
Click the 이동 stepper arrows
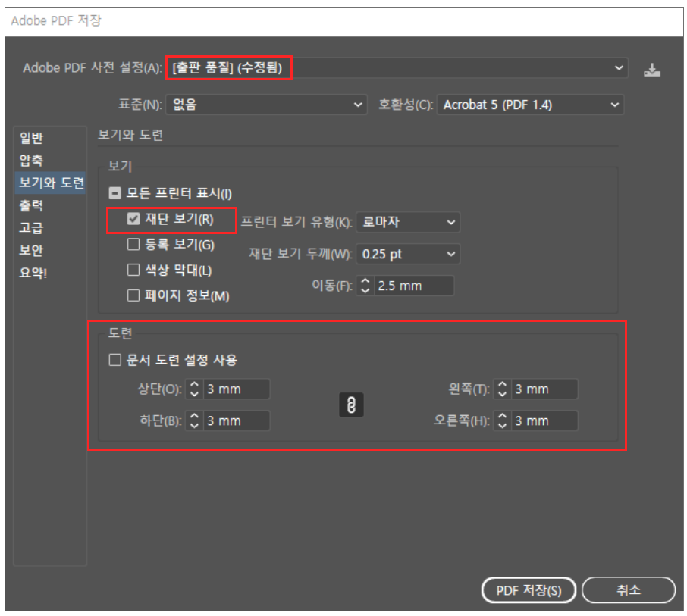[365, 286]
